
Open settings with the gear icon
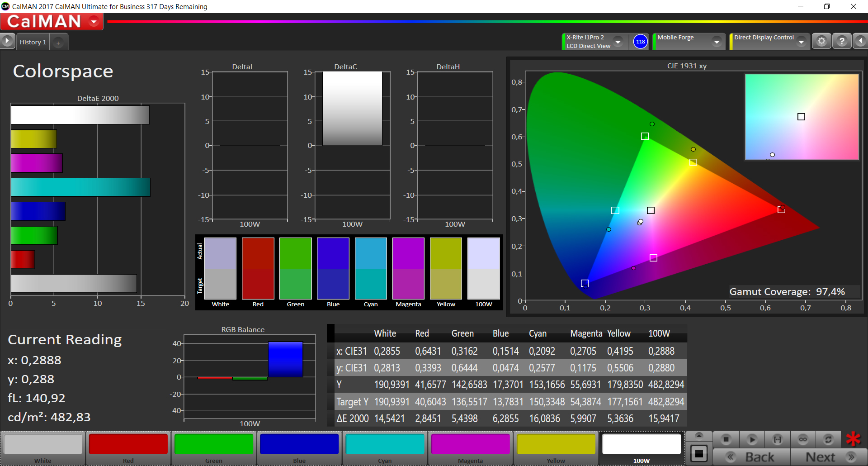click(821, 41)
